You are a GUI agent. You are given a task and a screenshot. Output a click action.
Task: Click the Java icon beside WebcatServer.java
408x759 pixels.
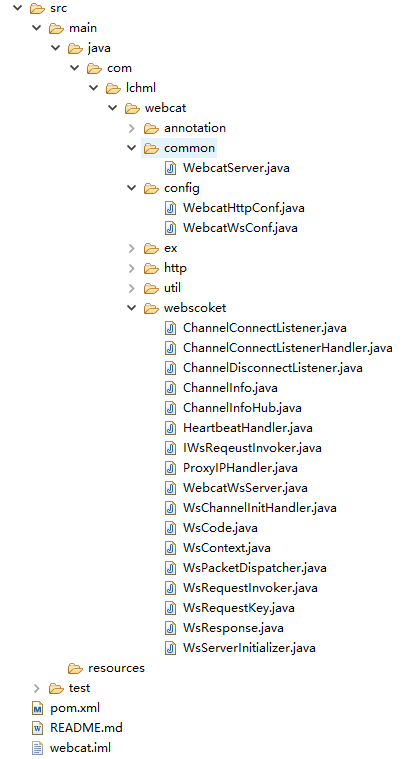coord(170,168)
